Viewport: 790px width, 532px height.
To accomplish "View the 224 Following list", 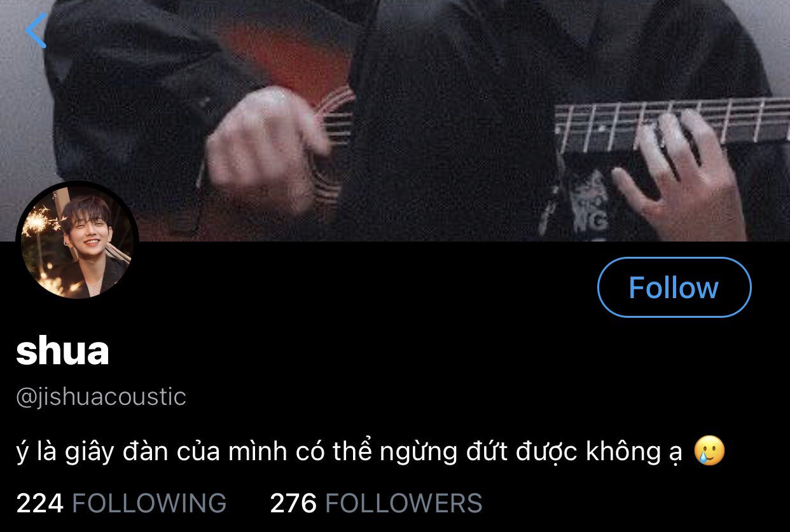I will pyautogui.click(x=121, y=503).
